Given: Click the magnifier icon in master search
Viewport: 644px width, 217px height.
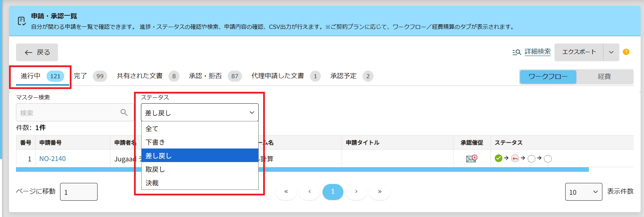Looking at the screenshot, I should [x=124, y=112].
